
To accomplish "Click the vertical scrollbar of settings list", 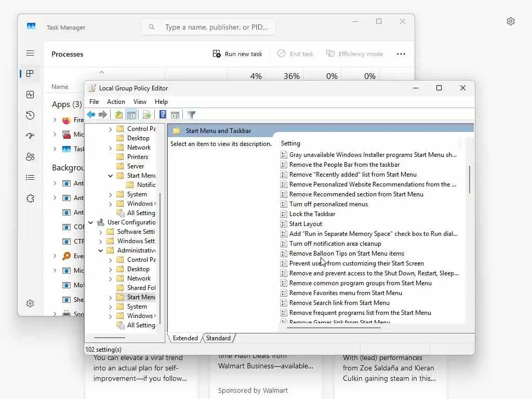I will (x=470, y=180).
